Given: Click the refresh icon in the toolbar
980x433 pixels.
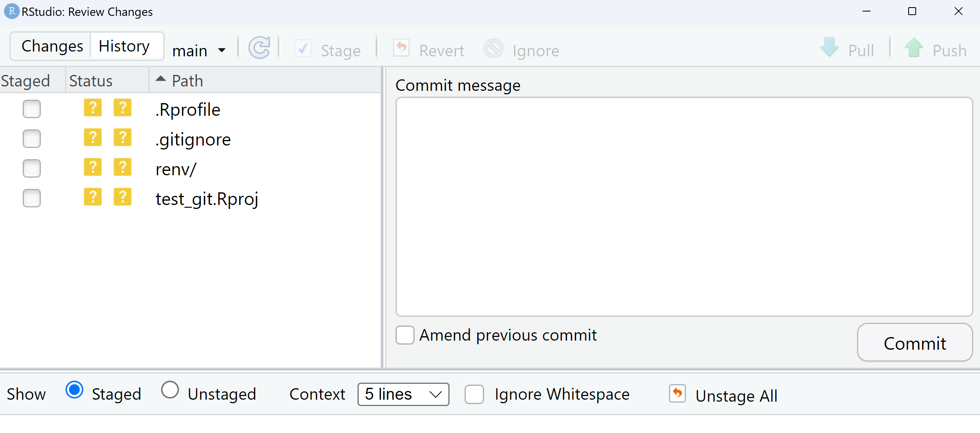Looking at the screenshot, I should pos(259,48).
